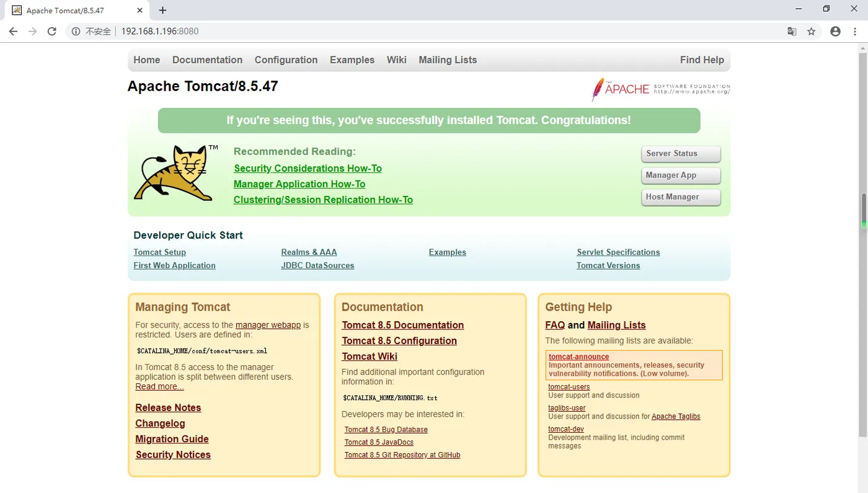Click the tab's Tomcat favicon
868x493 pixels.
tap(17, 11)
